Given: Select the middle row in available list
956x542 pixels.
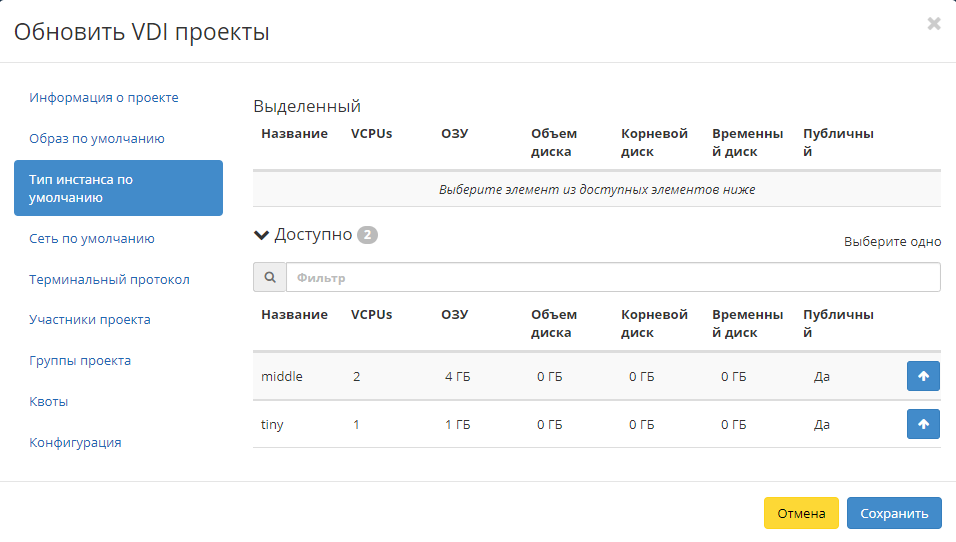Looking at the screenshot, I should point(282,377).
